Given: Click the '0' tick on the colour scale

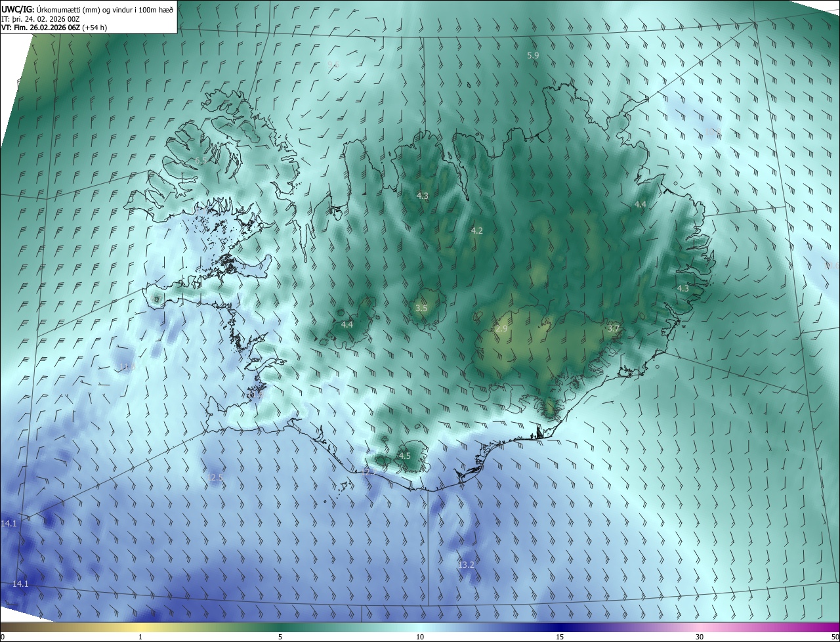Looking at the screenshot, I should 2,637.
